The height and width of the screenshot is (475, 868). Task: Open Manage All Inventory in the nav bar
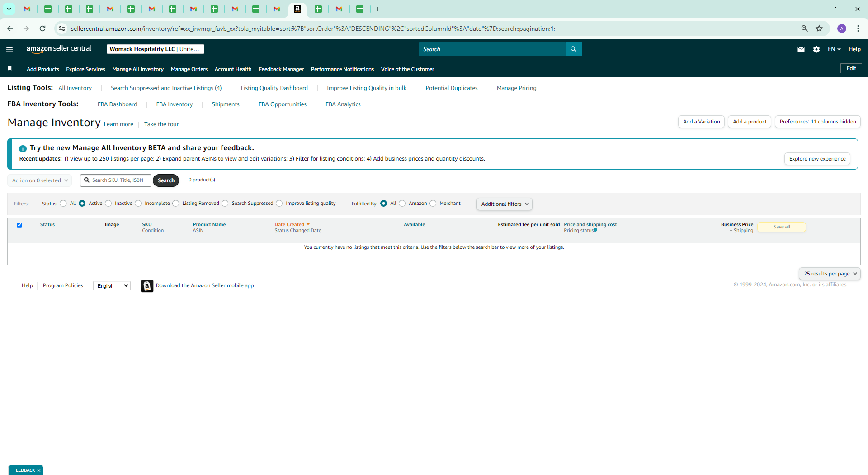tap(138, 69)
